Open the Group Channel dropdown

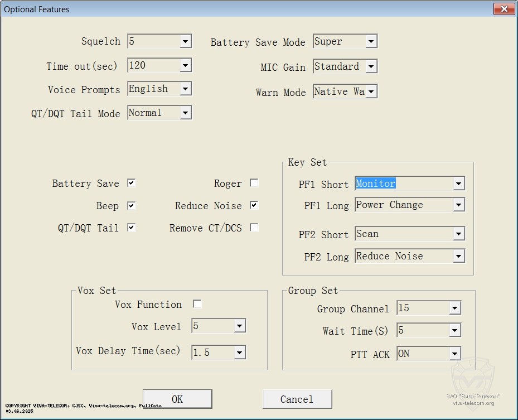pyautogui.click(x=455, y=308)
